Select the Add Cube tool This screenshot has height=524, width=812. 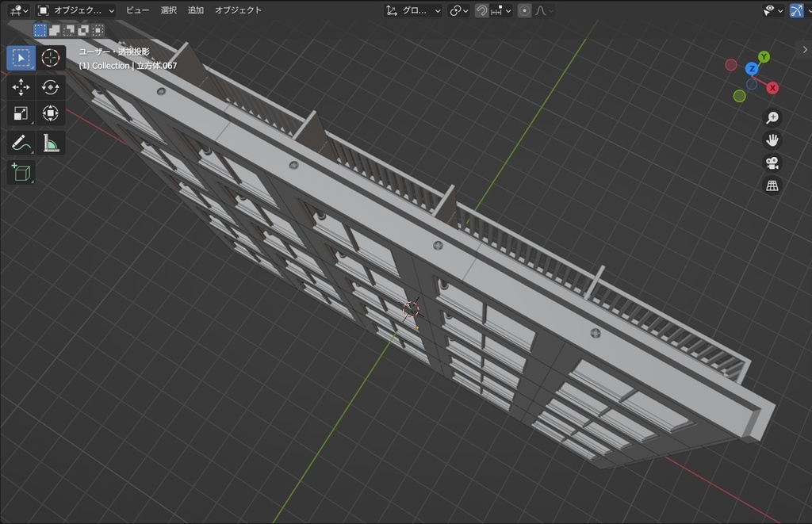(21, 172)
